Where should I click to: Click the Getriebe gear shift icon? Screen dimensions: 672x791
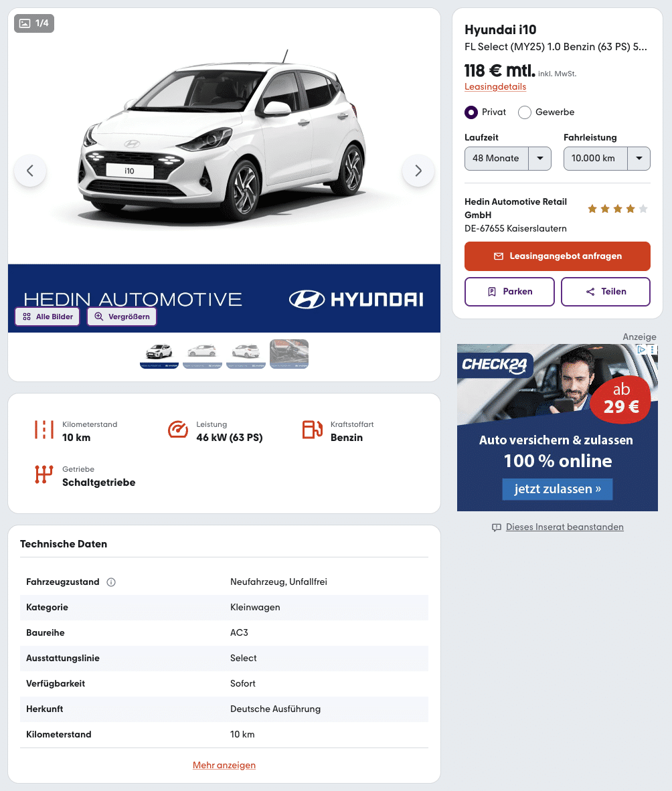44,474
